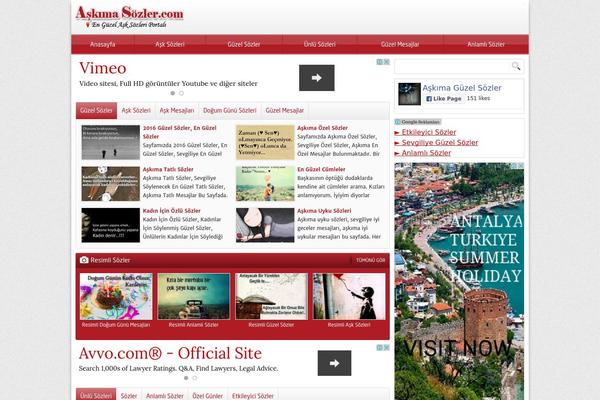Open the Resimli Anlamlı Sözler image
600x400 pixels.
pos(194,296)
